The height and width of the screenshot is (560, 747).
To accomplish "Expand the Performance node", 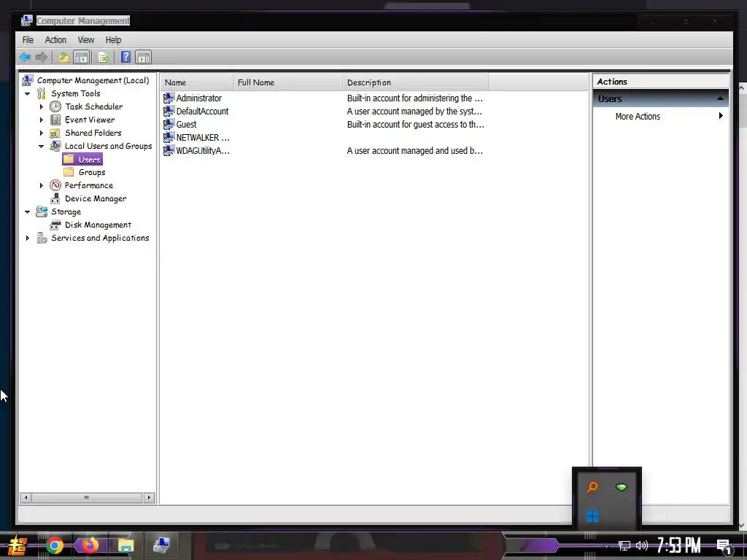I will [42, 185].
